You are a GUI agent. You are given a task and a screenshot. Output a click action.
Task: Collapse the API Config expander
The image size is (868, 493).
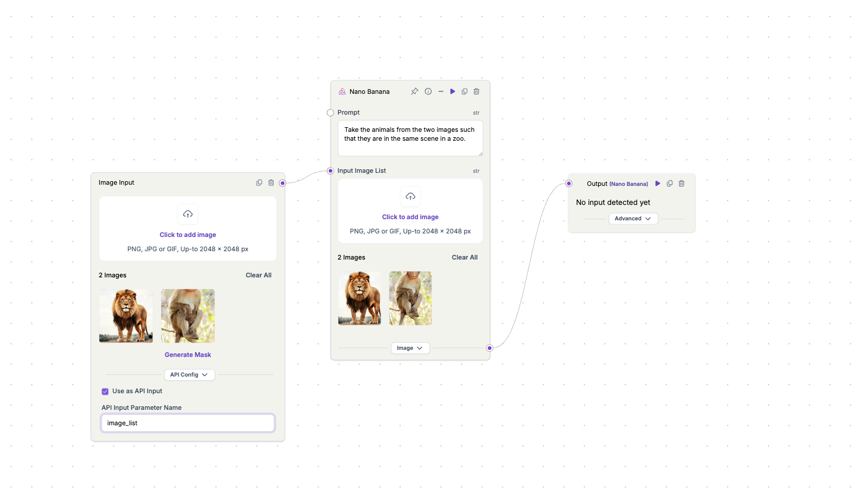tap(189, 375)
